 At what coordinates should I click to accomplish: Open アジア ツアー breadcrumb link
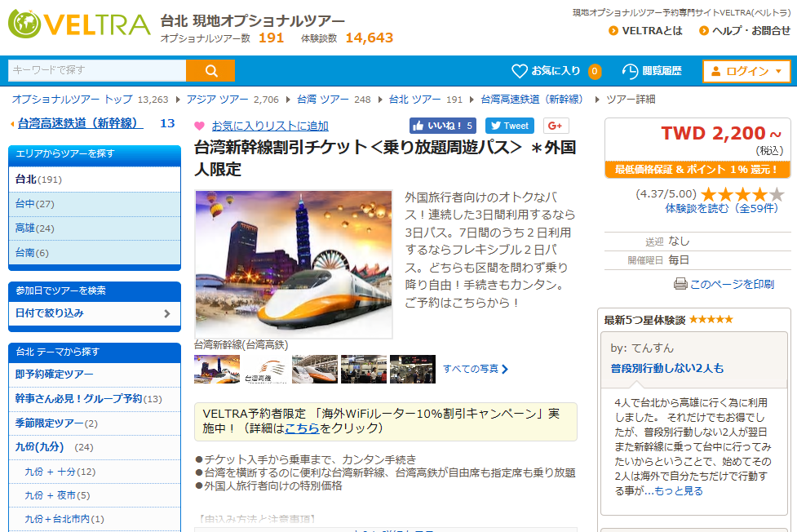[217, 100]
